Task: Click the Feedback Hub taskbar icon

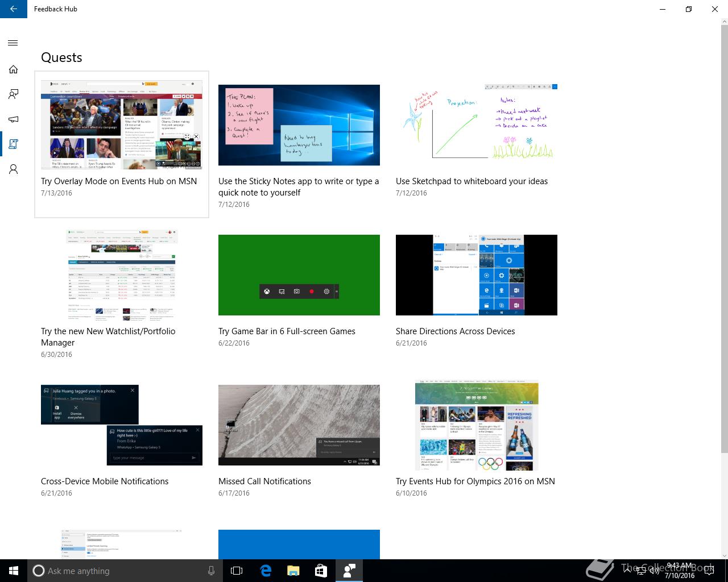Action: tap(349, 571)
